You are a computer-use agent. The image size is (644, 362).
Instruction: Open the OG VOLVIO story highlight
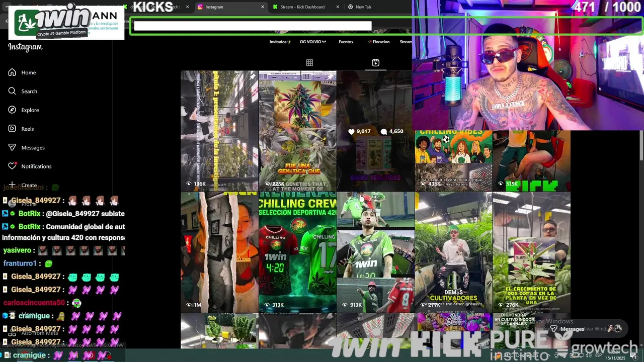[x=313, y=42]
